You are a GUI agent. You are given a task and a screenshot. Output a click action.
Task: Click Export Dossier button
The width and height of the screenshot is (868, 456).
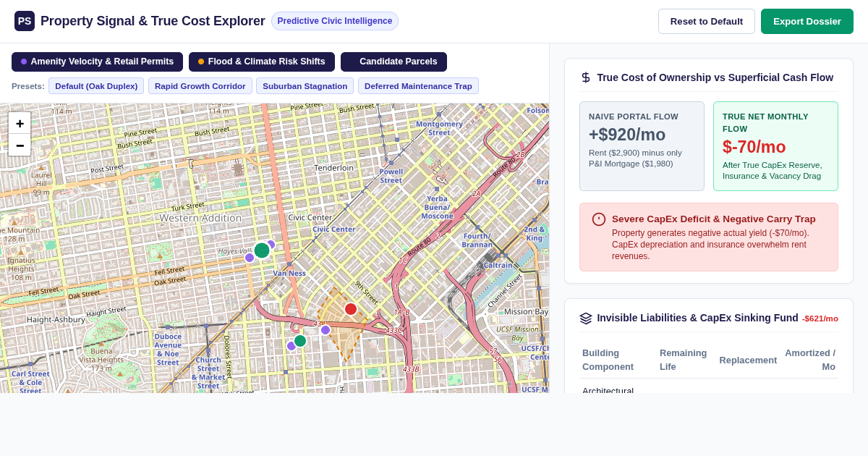(807, 21)
